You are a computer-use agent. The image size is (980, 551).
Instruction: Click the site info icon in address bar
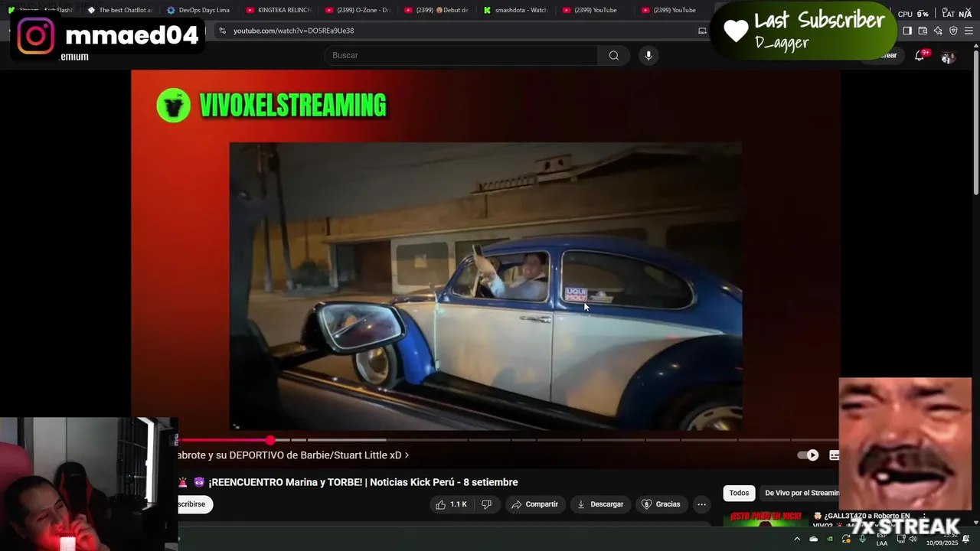pyautogui.click(x=222, y=31)
